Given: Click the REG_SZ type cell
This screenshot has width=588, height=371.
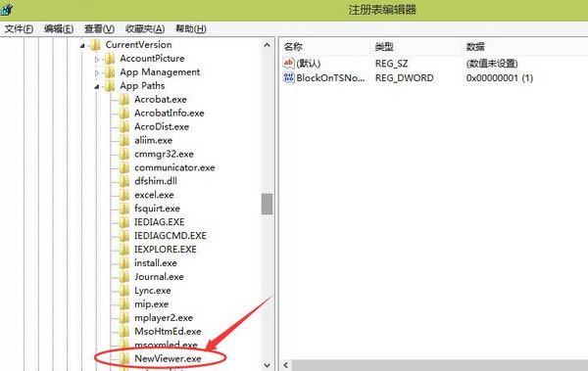Looking at the screenshot, I should click(x=391, y=64).
